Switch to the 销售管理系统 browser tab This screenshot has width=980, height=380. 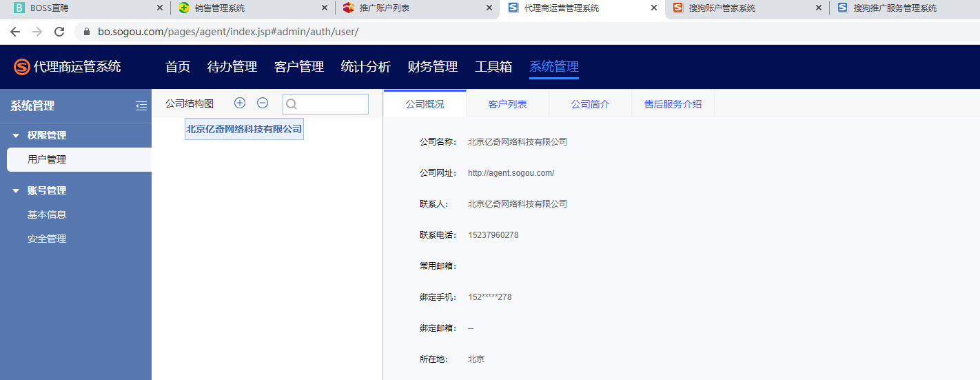click(252, 8)
